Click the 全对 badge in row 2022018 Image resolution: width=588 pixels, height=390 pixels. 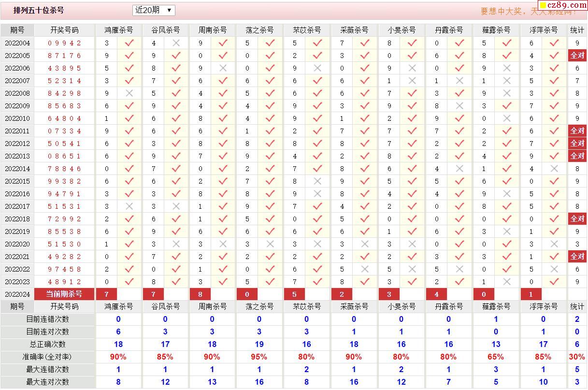[577, 219]
